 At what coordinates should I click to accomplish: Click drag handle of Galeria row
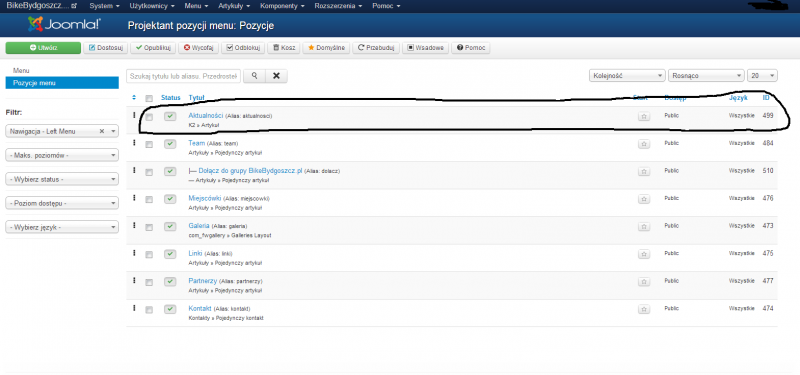pyautogui.click(x=134, y=226)
